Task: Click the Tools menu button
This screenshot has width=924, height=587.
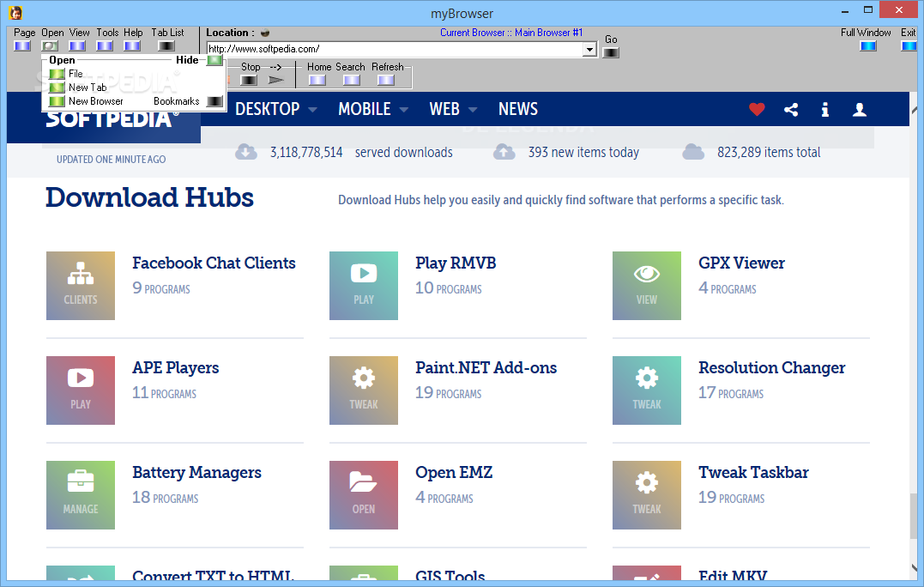Action: point(105,46)
